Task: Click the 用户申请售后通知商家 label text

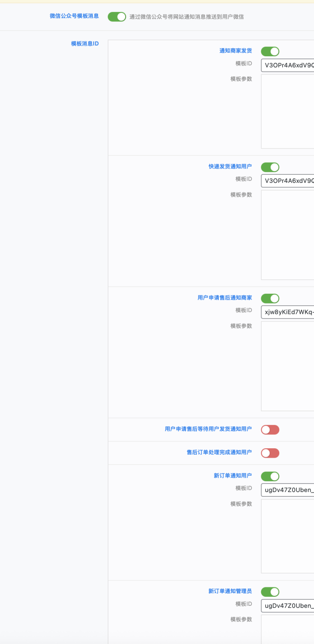Action: point(225,298)
